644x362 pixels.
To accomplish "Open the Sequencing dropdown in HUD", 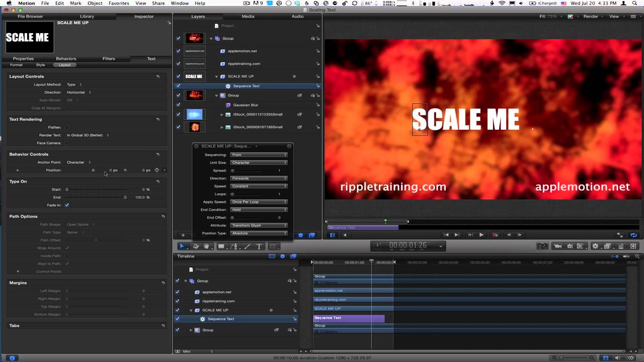I will (x=259, y=155).
